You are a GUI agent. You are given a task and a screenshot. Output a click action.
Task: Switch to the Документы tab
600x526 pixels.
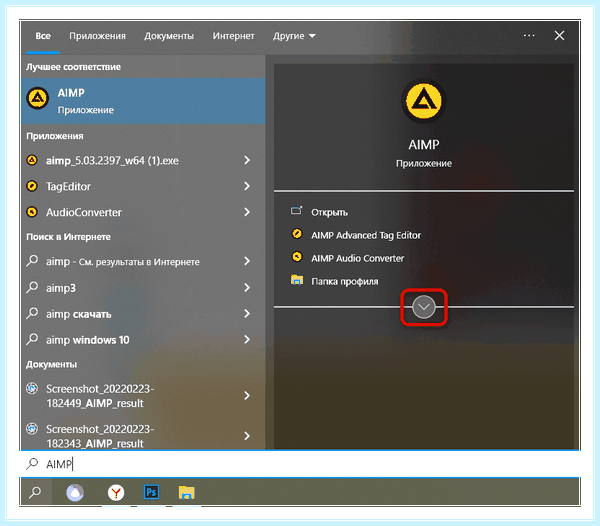click(x=169, y=36)
